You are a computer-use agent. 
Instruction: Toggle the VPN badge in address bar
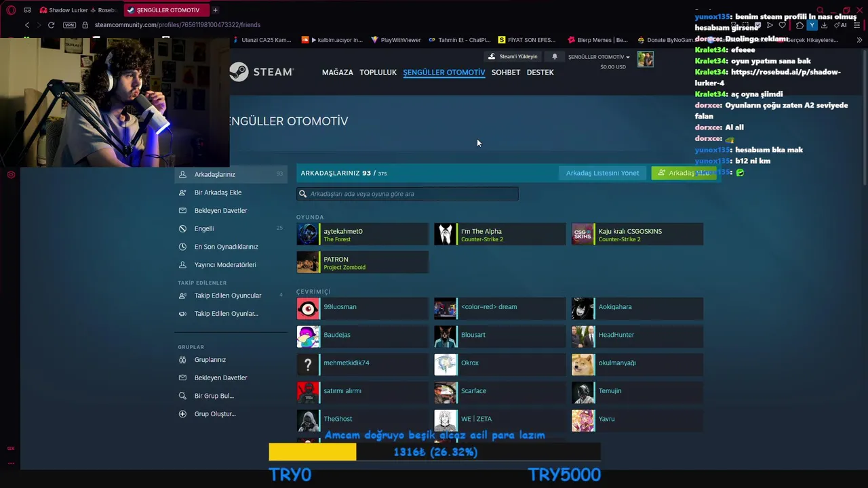coord(69,25)
